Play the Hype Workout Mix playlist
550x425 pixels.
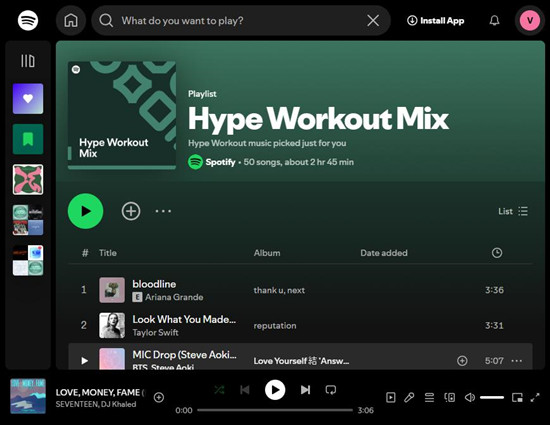(85, 211)
